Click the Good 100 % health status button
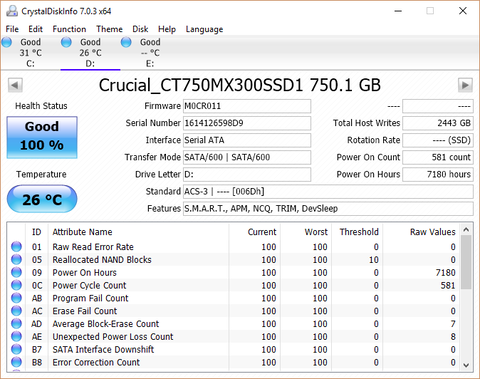The image size is (480, 379). pyautogui.click(x=42, y=137)
